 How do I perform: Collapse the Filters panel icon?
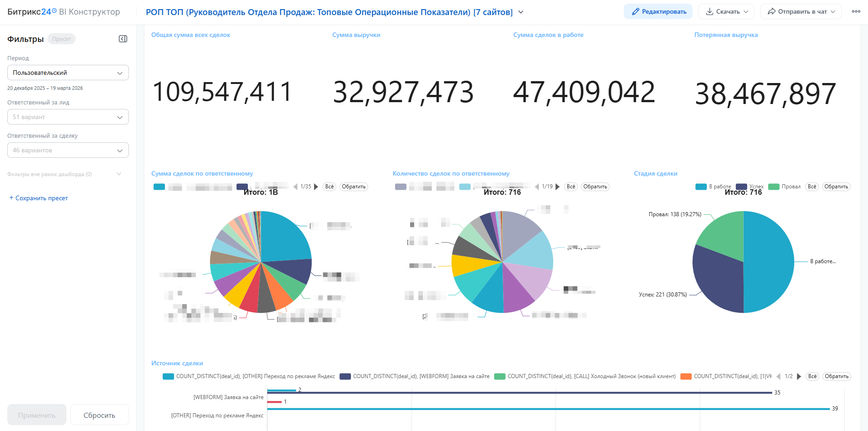pos(123,39)
